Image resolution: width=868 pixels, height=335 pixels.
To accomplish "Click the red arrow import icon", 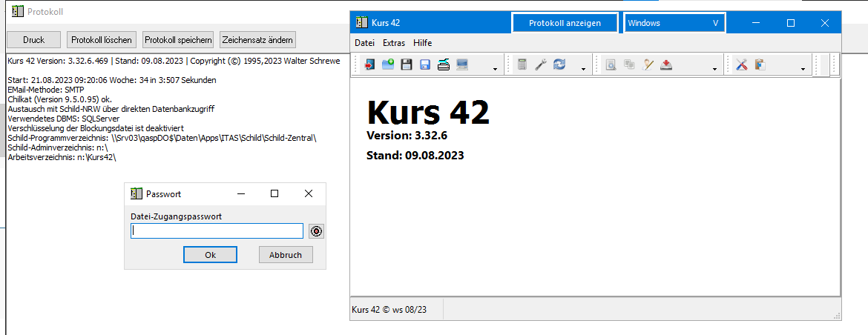I will 369,65.
